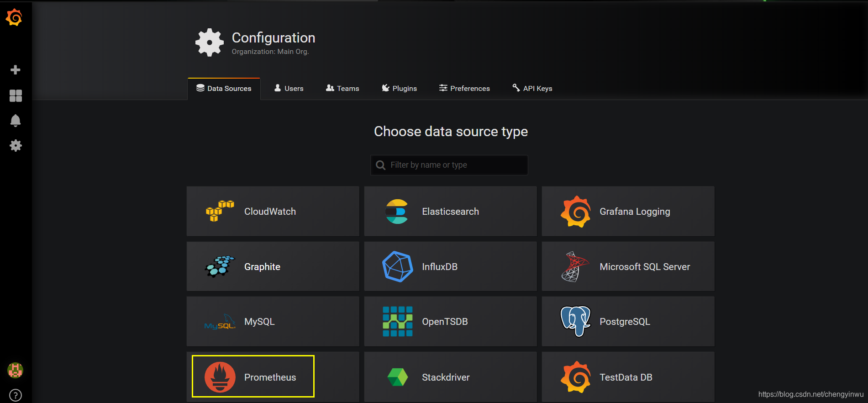
Task: Select the MySQL data source label
Action: tap(259, 322)
